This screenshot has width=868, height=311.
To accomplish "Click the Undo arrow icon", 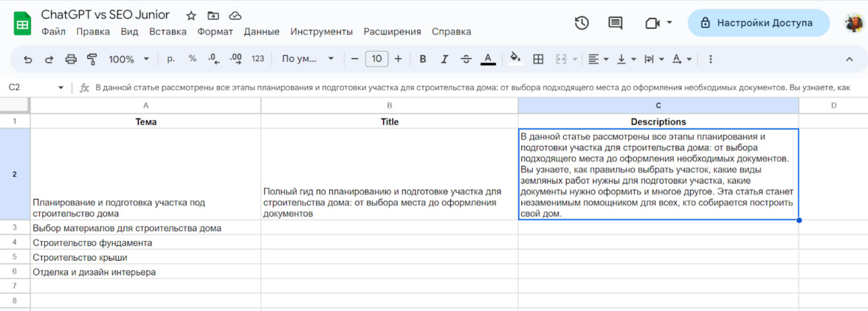I will (x=28, y=59).
